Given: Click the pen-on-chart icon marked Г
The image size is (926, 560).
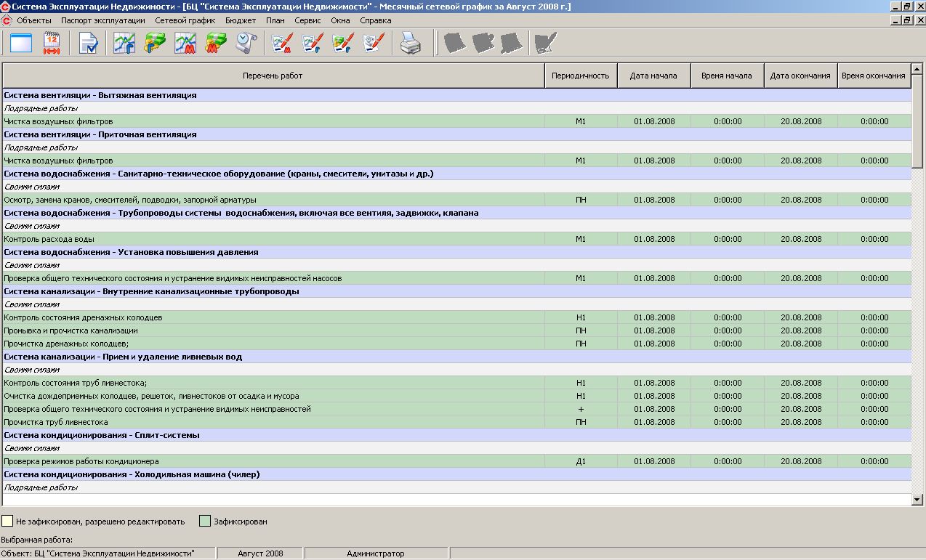Looking at the screenshot, I should coord(312,44).
